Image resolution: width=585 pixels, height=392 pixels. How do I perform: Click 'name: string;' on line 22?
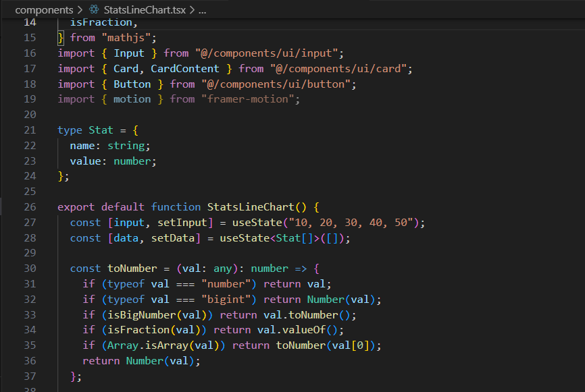(110, 146)
